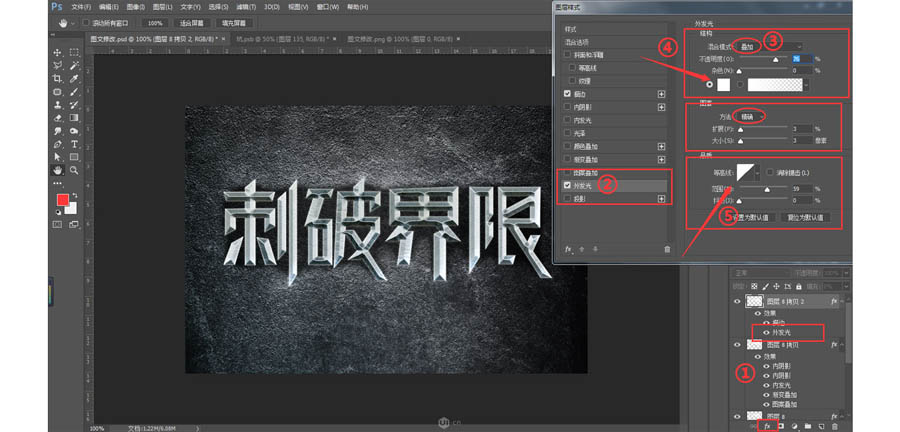Enable the 光泽 checkbox
This screenshot has height=432, width=900.
[x=568, y=133]
